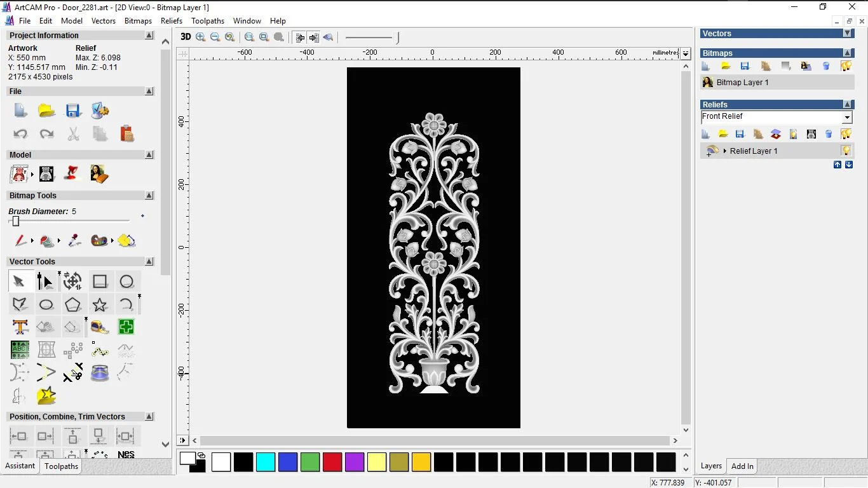Image resolution: width=868 pixels, height=488 pixels.
Task: Switch to the Add In tab
Action: pyautogui.click(x=742, y=466)
